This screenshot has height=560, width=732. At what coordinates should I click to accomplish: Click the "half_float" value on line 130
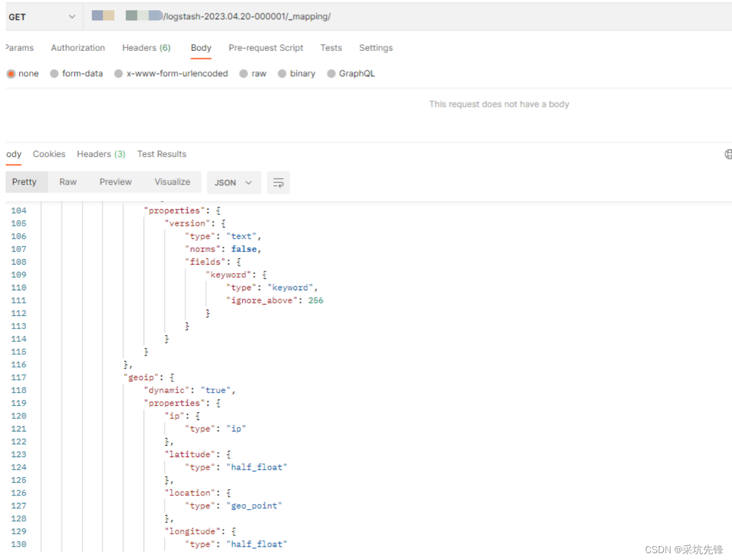pyautogui.click(x=257, y=545)
